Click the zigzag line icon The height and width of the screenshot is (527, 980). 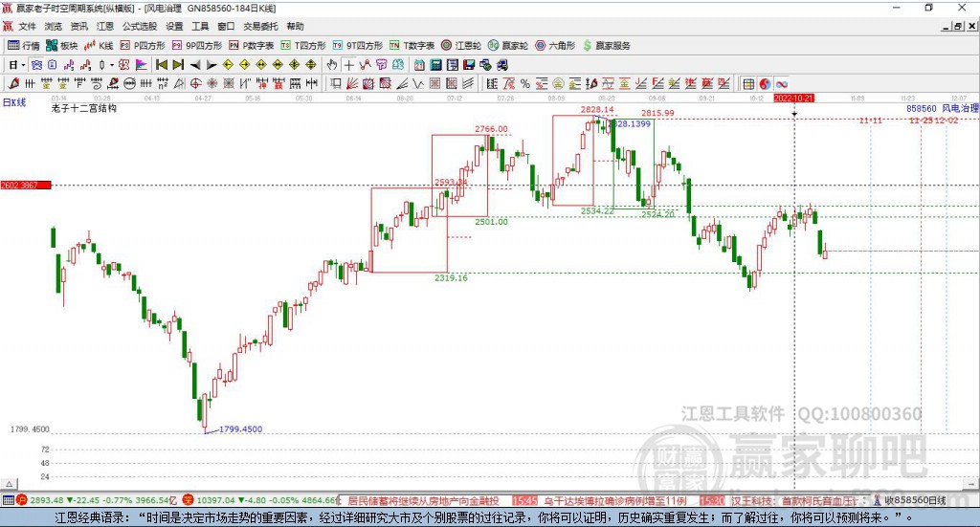[418, 83]
